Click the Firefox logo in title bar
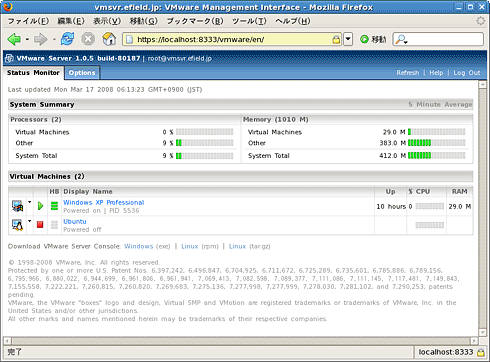490x362 pixels. tap(7, 7)
